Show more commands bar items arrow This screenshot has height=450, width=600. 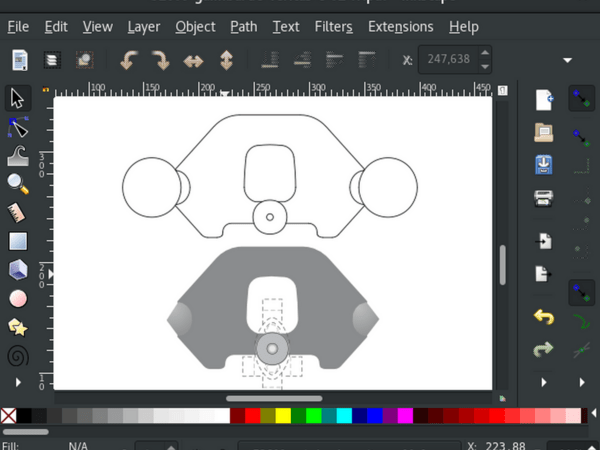tap(543, 382)
